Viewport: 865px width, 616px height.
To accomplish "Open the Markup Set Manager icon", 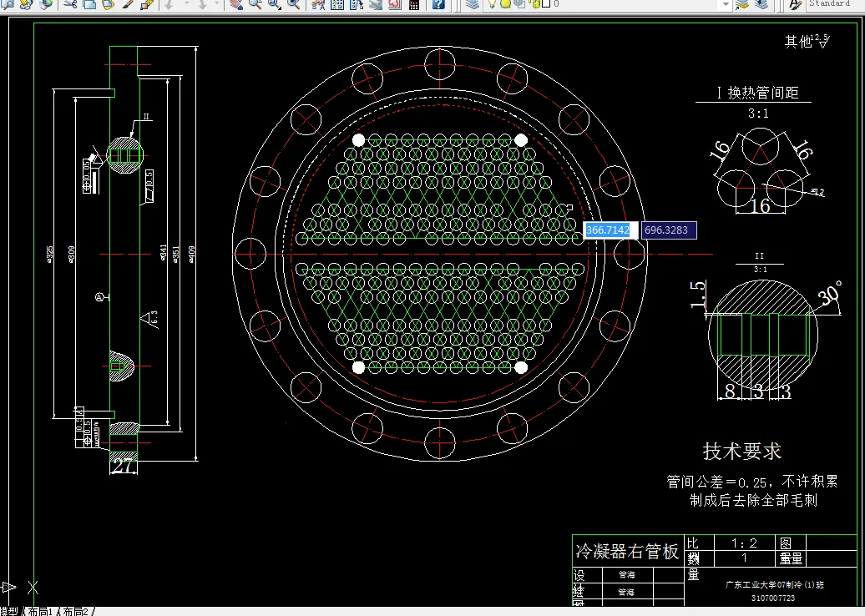I will pyautogui.click(x=395, y=4).
